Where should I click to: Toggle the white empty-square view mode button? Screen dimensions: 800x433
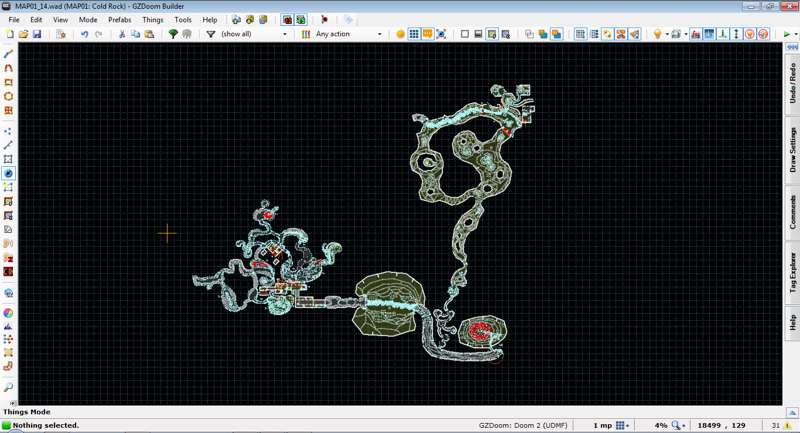click(464, 34)
